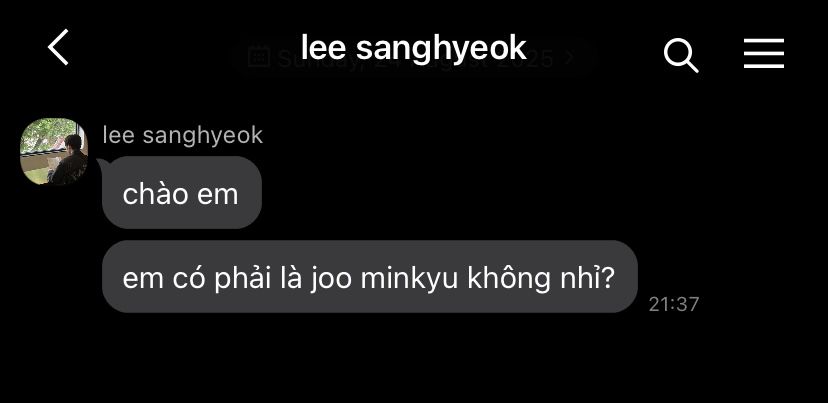Tap the faded calendar icon behind title
The image size is (828, 403).
[x=259, y=57]
